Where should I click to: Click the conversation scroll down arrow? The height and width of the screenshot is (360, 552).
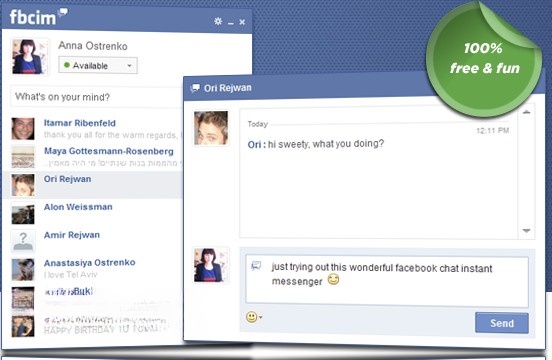click(526, 231)
